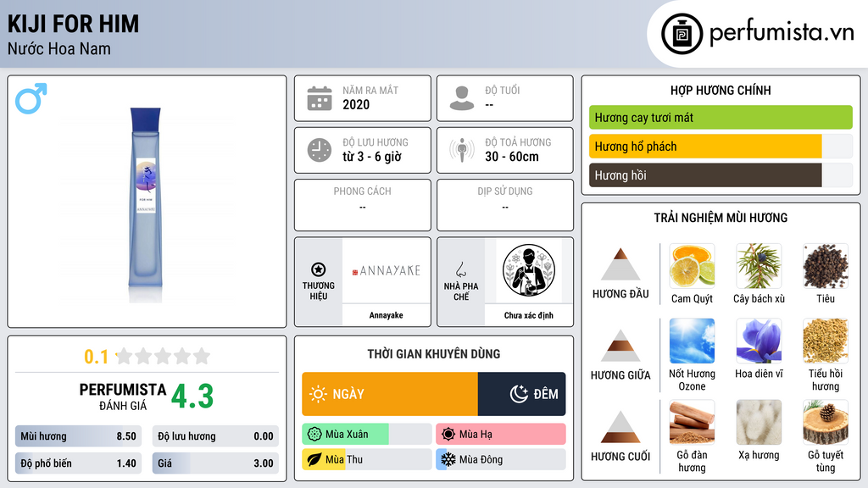Click the snowflake icon for Mùa Đông

click(x=448, y=459)
